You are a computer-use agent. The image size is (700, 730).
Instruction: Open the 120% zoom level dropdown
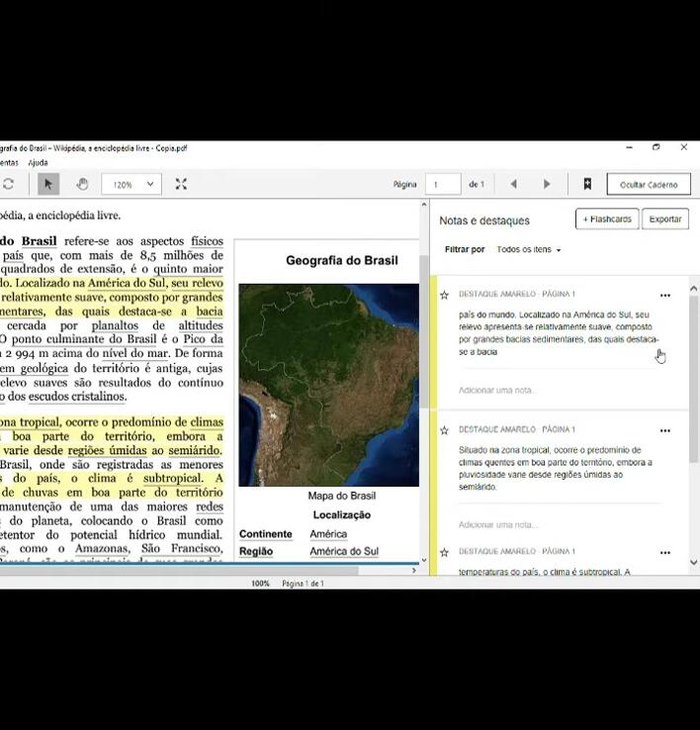tap(132, 184)
